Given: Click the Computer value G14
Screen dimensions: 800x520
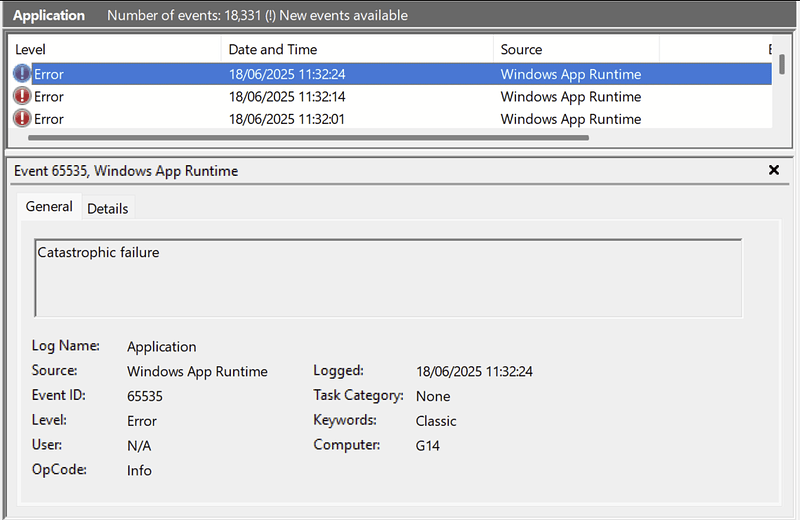Looking at the screenshot, I should point(428,445).
